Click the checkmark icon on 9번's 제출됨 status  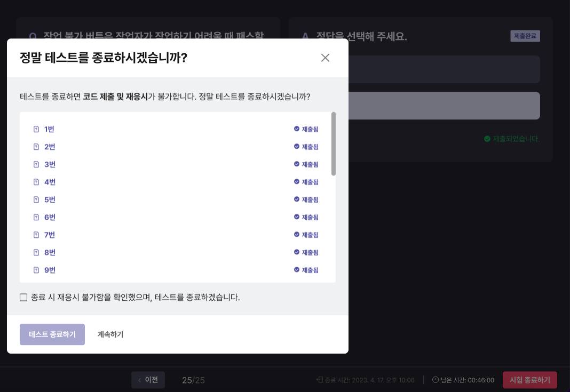pyautogui.click(x=297, y=270)
